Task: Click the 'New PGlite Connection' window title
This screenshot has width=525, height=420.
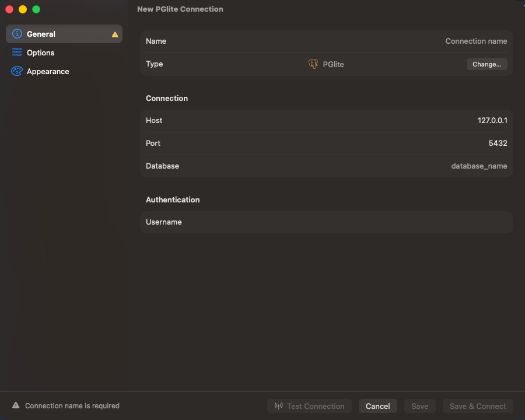Action: (180, 9)
